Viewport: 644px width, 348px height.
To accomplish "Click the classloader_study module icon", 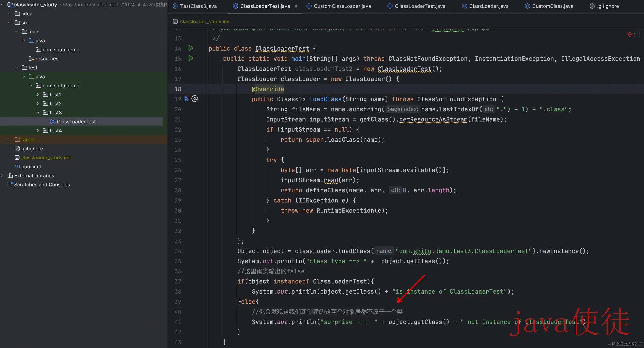I will pos(10,4).
